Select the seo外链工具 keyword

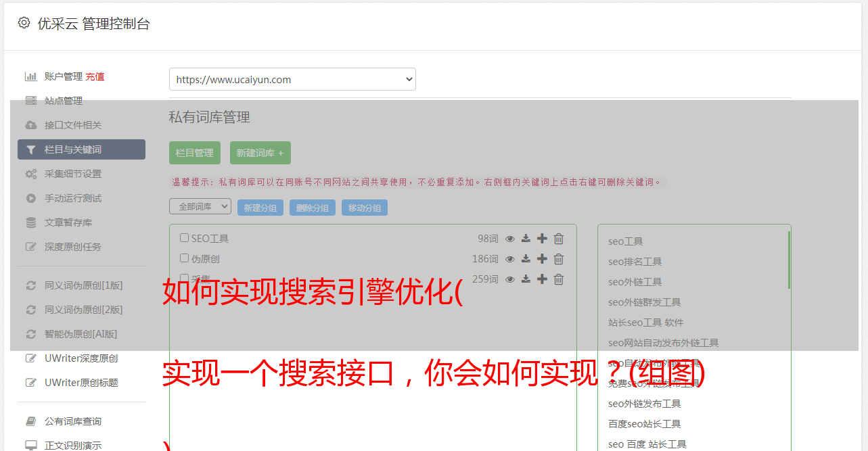[x=635, y=282]
